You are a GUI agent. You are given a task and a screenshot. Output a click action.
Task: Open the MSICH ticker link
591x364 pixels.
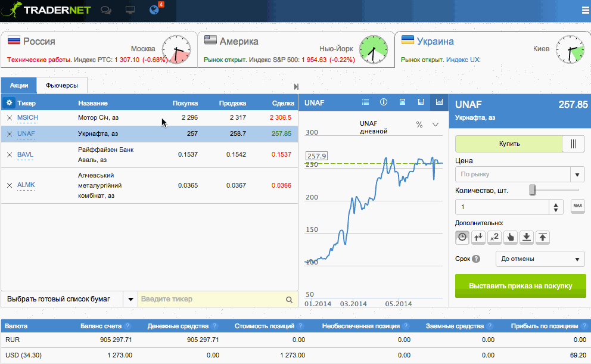[27, 117]
